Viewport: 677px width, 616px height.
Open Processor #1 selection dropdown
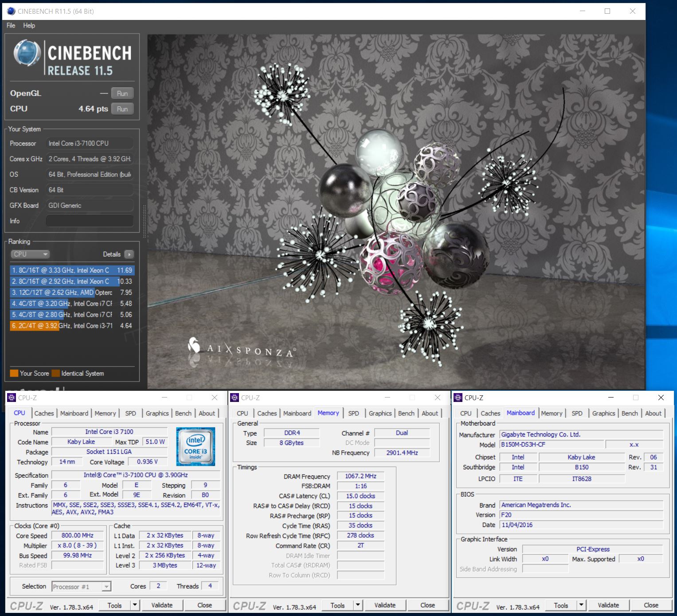(81, 587)
